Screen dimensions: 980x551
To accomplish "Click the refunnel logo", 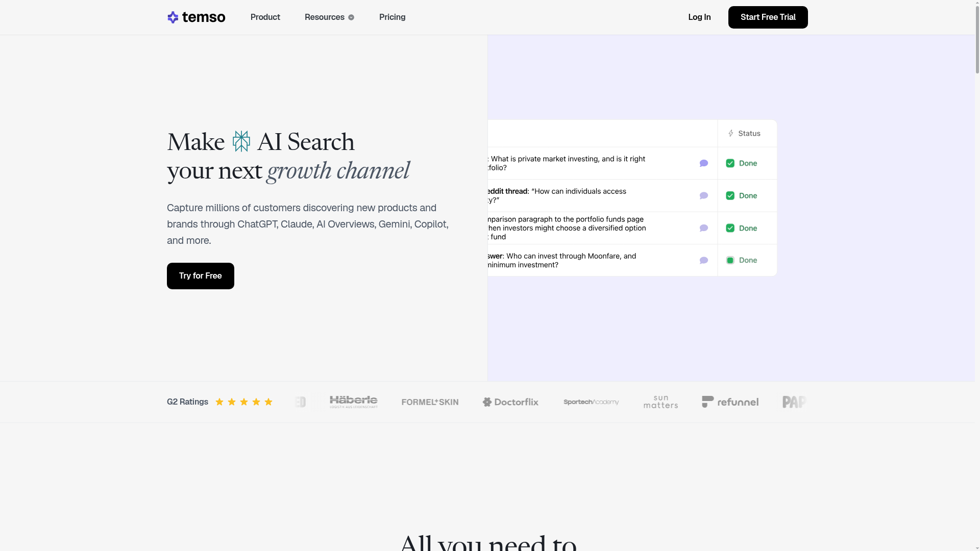I will coord(730,402).
